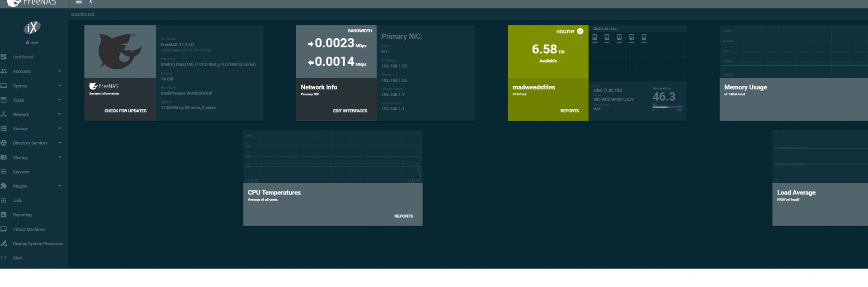This screenshot has width=868, height=287.
Task: Open the Shell sidebar item
Action: [x=34, y=258]
